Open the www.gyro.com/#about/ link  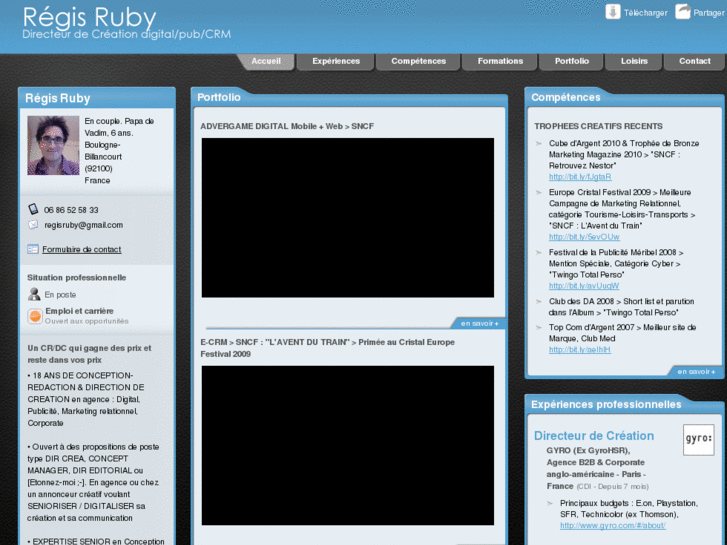[x=612, y=526]
